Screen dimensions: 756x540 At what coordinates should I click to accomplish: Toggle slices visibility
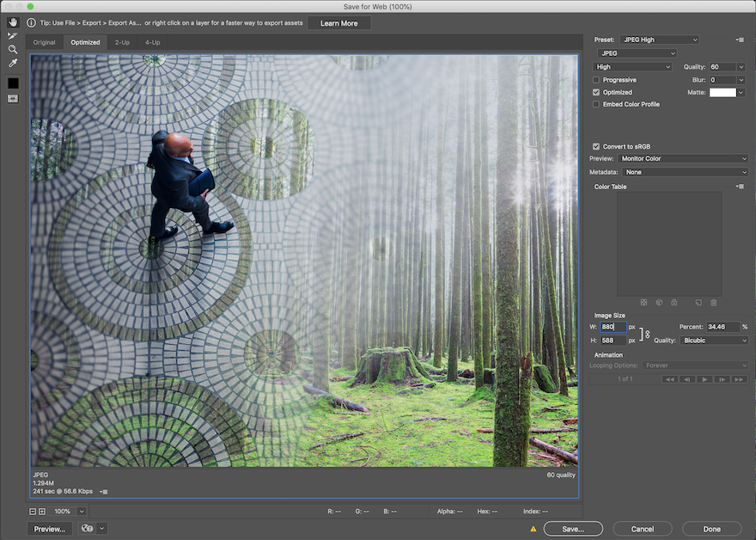(11, 97)
